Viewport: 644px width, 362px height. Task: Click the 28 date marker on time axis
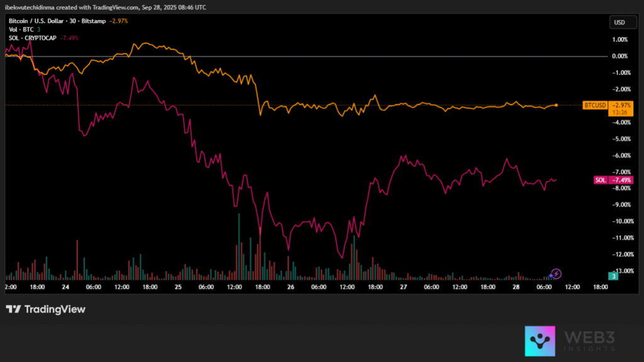[x=515, y=287]
